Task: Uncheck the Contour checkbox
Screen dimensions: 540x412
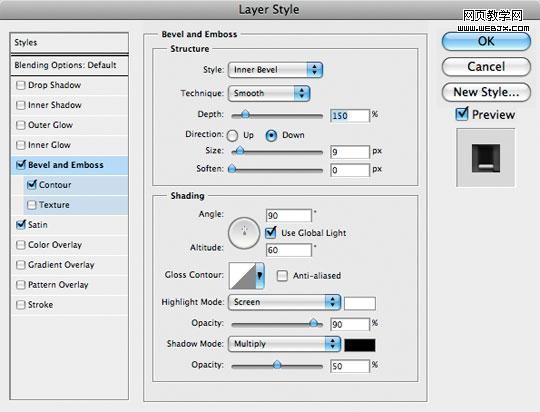Action: point(32,185)
